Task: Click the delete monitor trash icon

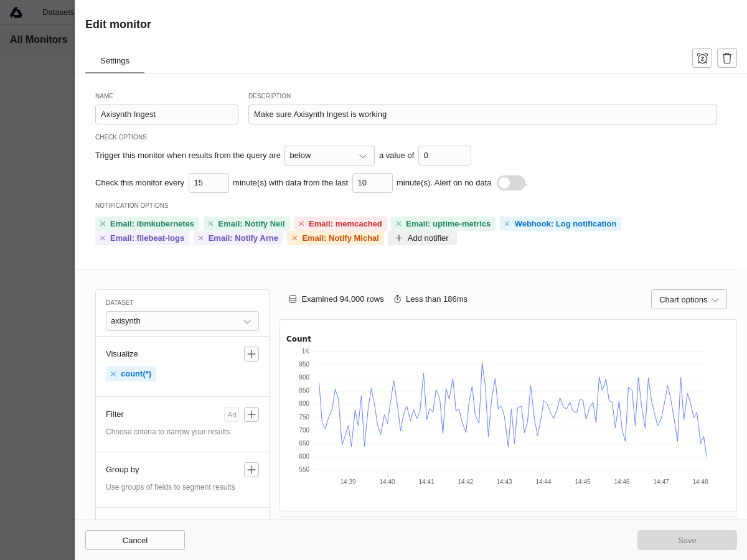Action: (727, 58)
